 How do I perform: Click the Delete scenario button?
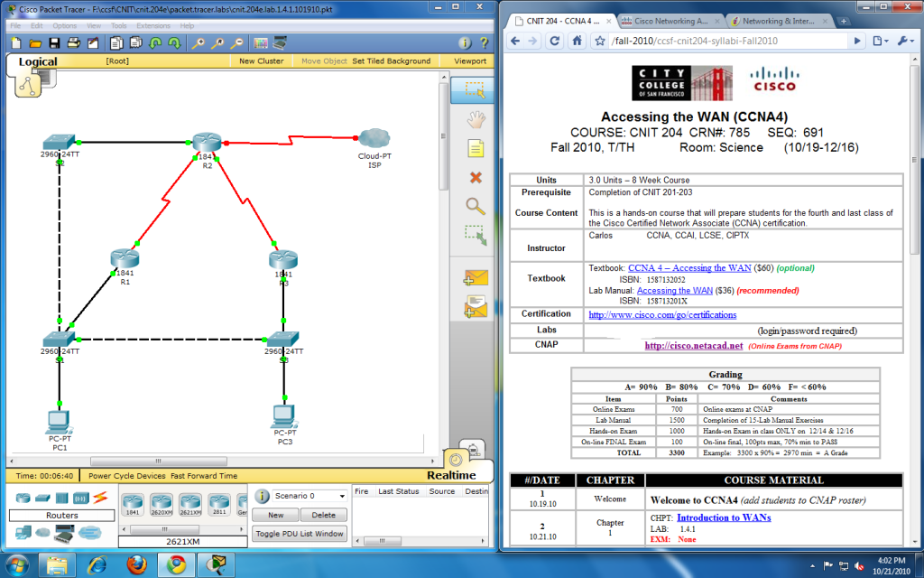324,515
